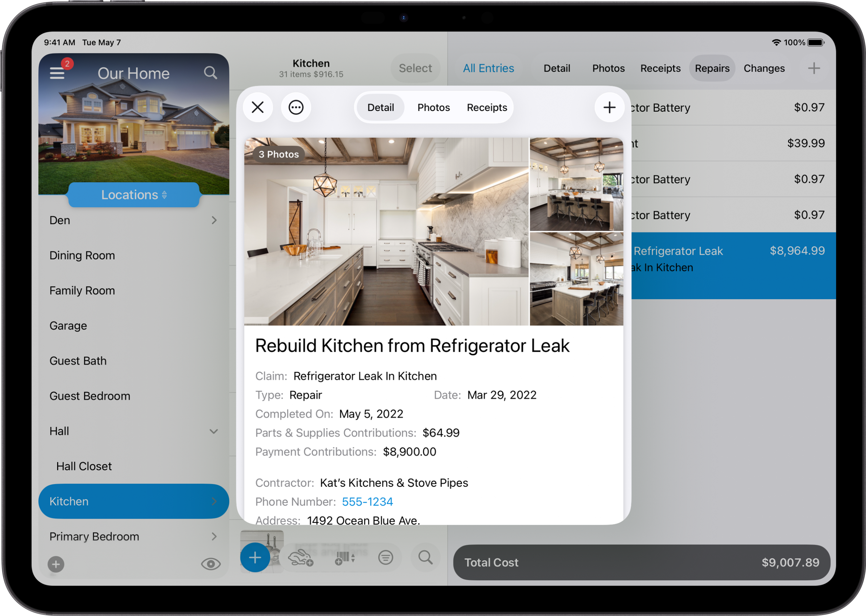Toggle visibility with the eye icon in sidebar
The height and width of the screenshot is (616, 866).
coord(210,564)
